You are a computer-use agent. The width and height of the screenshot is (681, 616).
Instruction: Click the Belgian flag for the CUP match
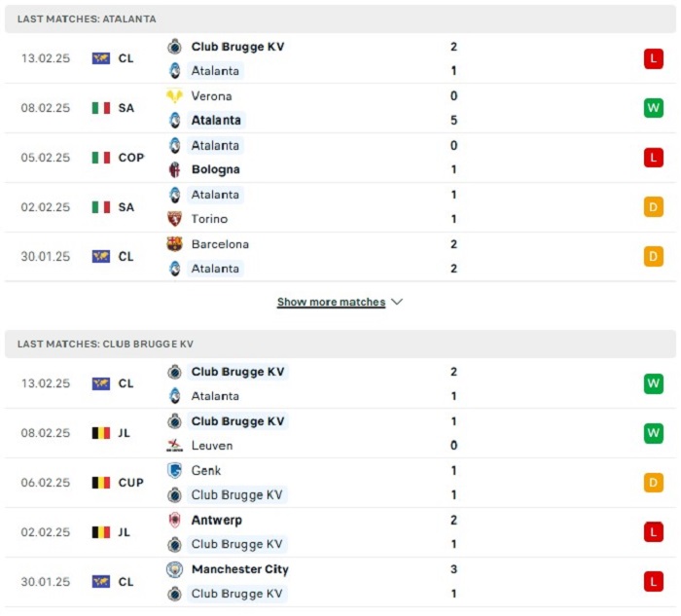coord(101,483)
